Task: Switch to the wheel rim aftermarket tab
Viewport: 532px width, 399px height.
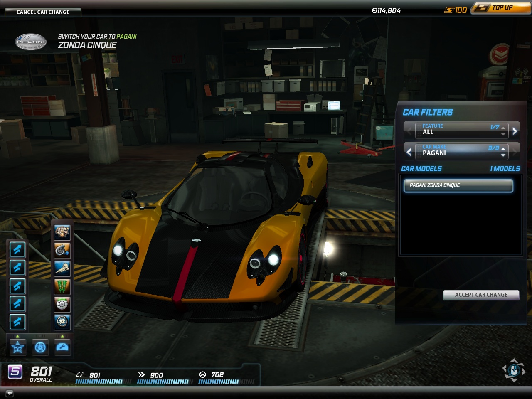Action: [x=40, y=347]
